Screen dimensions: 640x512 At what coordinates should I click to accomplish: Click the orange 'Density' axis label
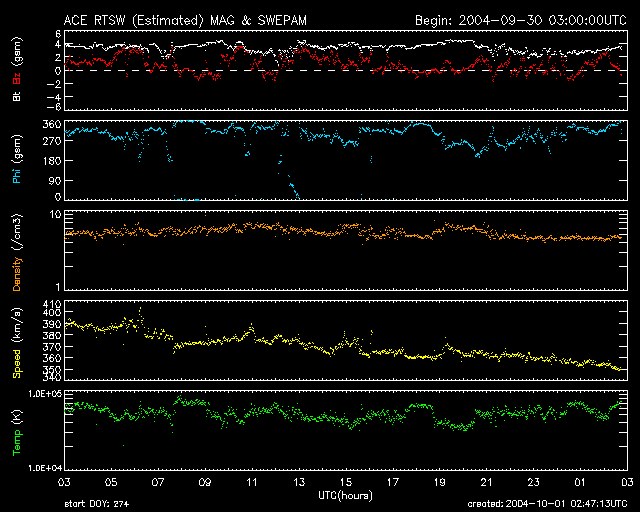click(17, 273)
